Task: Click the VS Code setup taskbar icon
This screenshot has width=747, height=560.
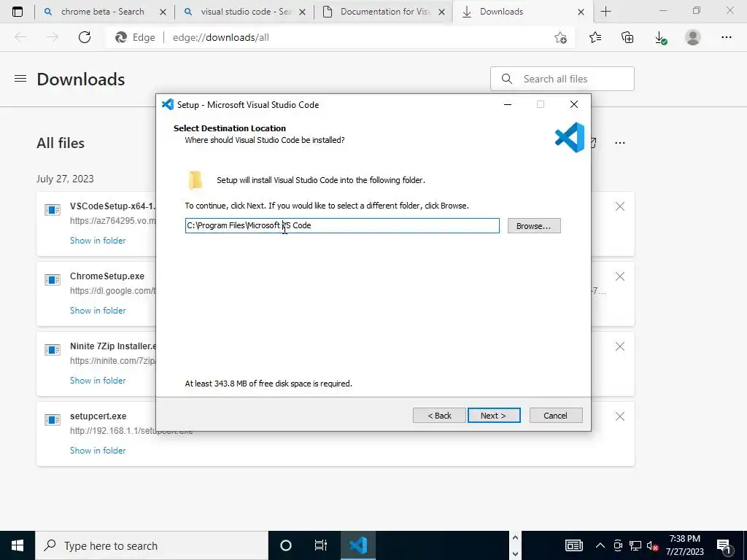Action: click(x=357, y=545)
